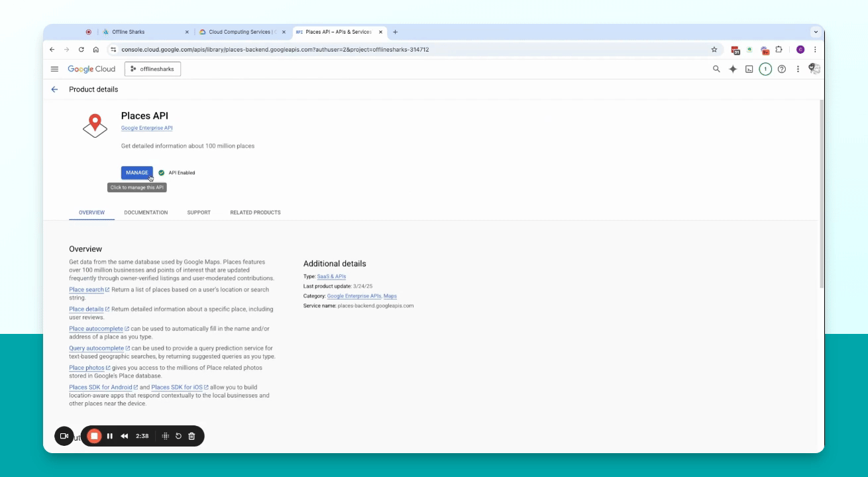Open a new browser tab

tap(396, 32)
